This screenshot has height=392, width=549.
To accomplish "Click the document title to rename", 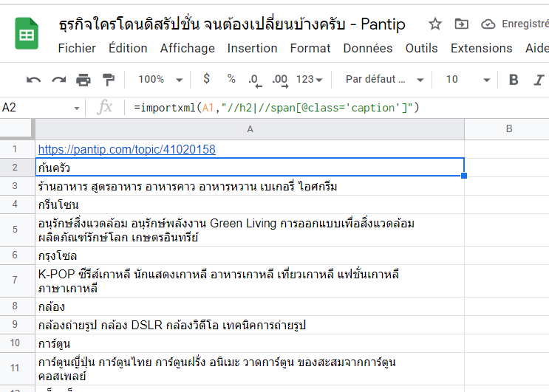I will pos(232,24).
